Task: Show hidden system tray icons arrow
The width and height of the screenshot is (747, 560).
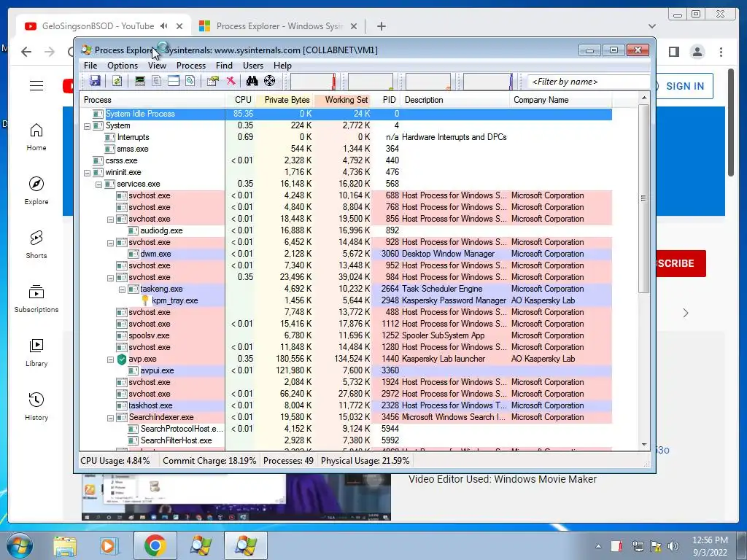Action: click(598, 546)
